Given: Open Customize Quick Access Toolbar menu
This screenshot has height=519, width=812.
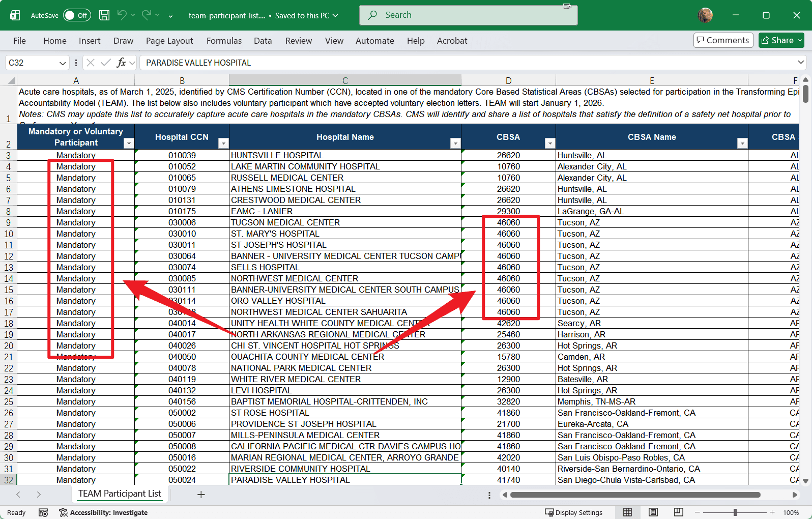Looking at the screenshot, I should (x=170, y=16).
